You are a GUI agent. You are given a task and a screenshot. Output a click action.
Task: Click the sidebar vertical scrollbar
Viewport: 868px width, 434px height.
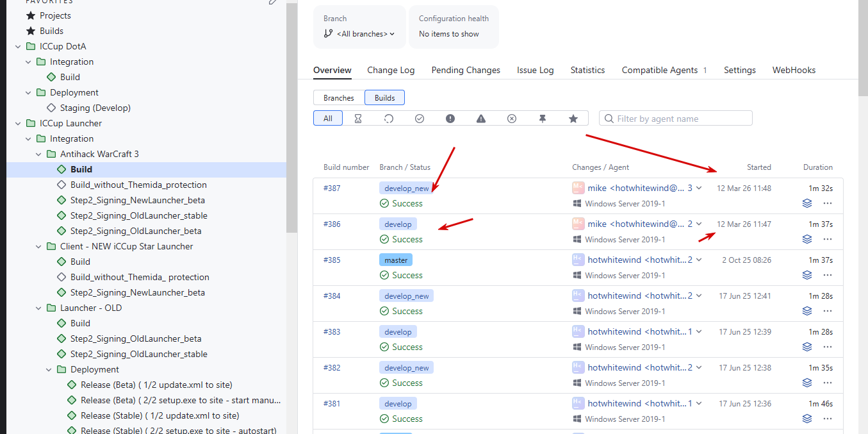tap(291, 118)
